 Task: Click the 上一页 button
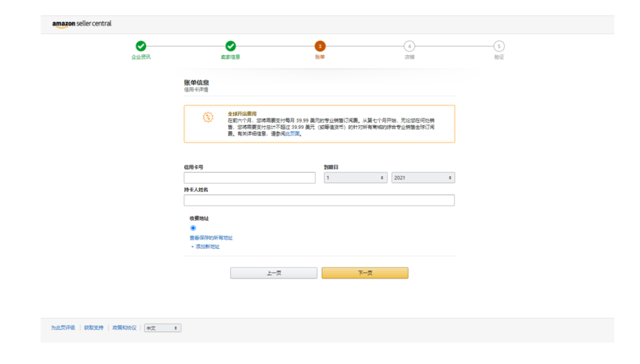pos(274,273)
